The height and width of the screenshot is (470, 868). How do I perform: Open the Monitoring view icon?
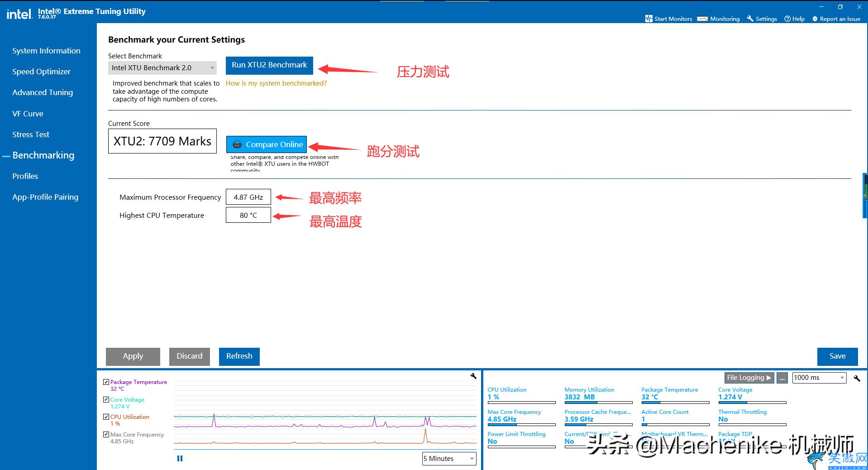702,19
